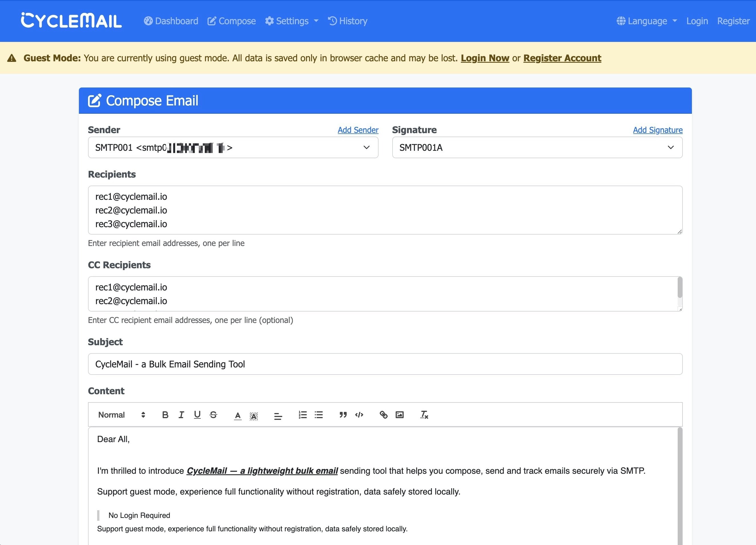
Task: Click into the Subject input field
Action: click(x=385, y=364)
